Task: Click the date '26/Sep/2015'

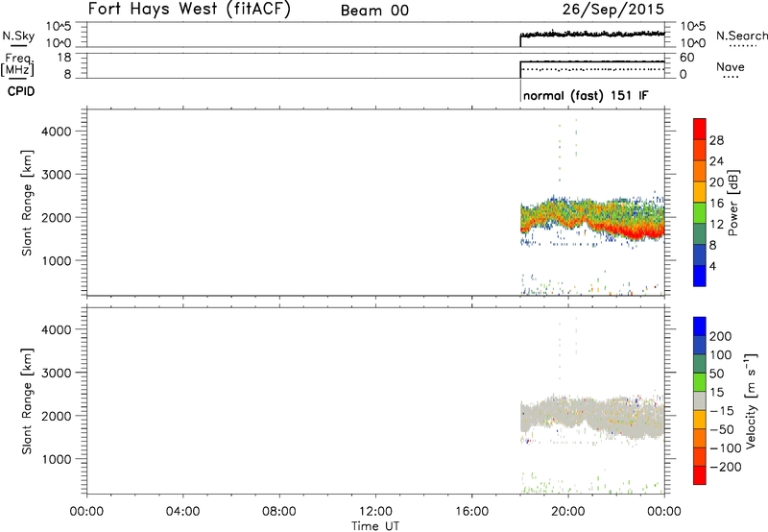Action: coord(613,9)
